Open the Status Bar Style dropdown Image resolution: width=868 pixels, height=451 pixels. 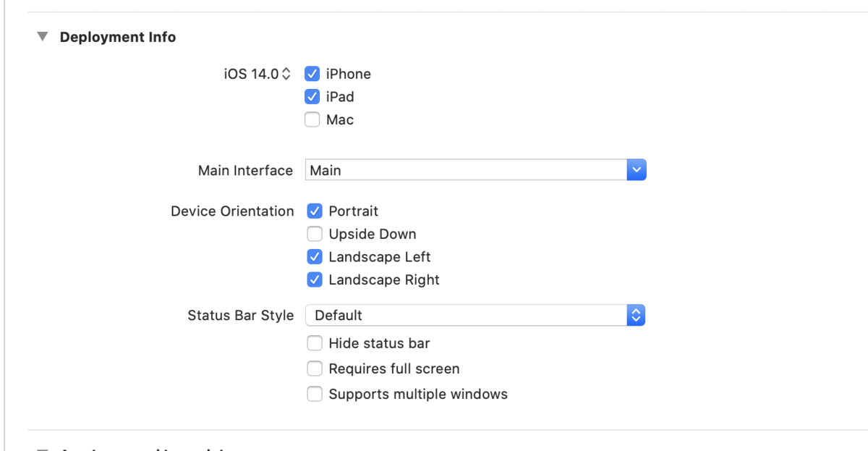(x=635, y=316)
